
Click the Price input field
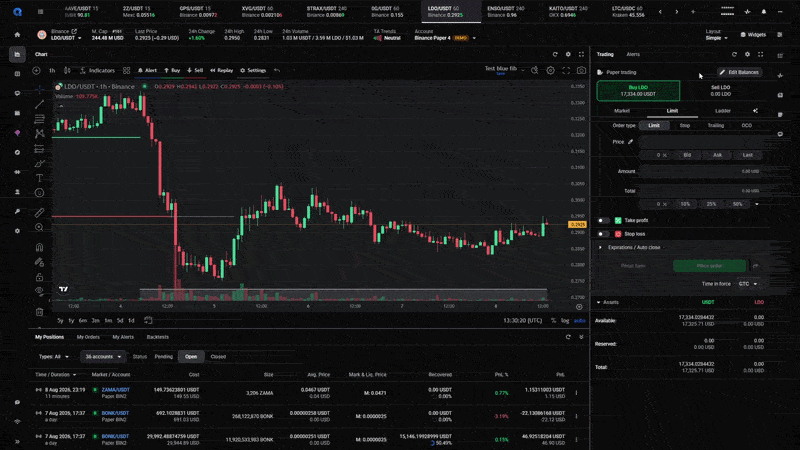699,142
